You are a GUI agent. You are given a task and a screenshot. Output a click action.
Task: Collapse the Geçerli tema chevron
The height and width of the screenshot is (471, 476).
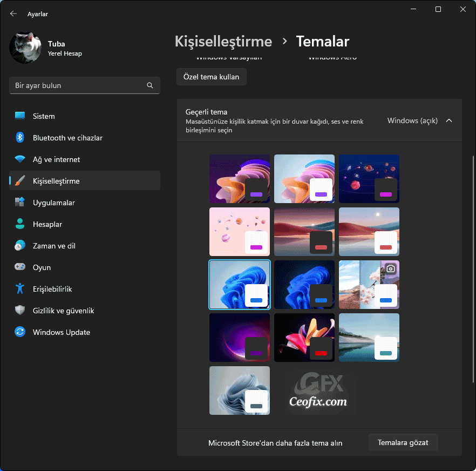tap(449, 120)
